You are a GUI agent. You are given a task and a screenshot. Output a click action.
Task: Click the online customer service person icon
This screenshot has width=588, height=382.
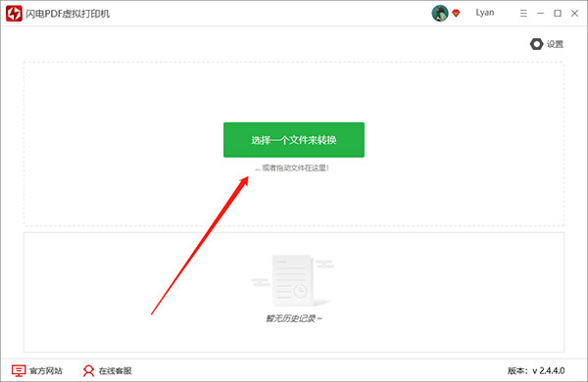click(x=88, y=371)
